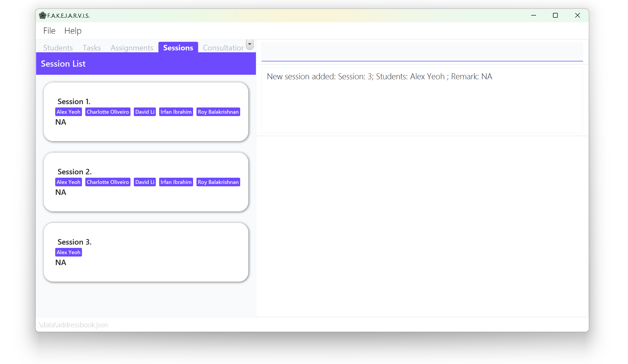Select the Session 3 card title
Screen dimensions: 628x364
pyautogui.click(x=75, y=242)
